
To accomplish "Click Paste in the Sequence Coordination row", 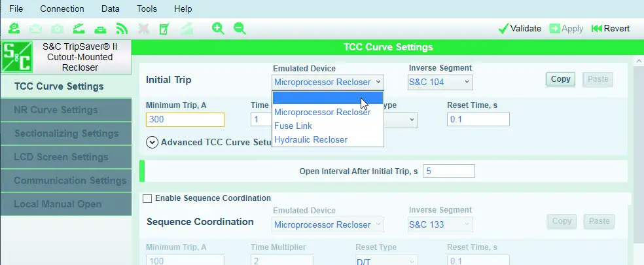I will point(599,221).
